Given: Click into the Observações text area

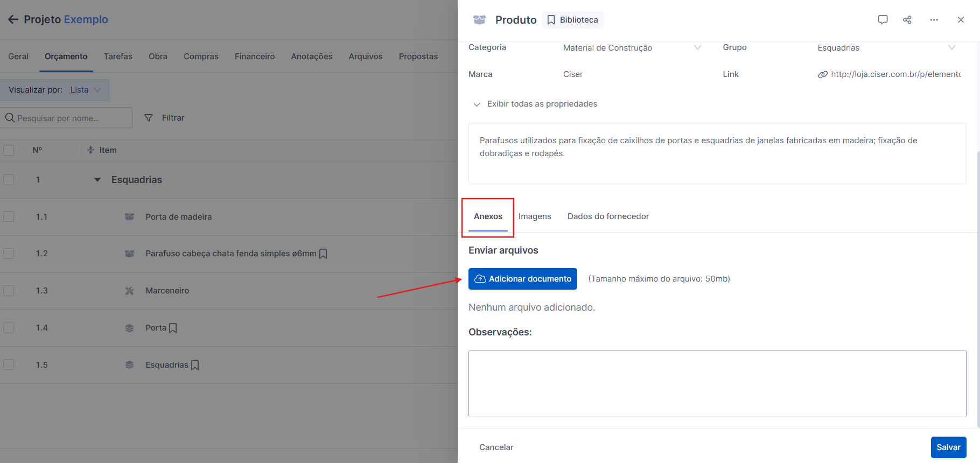Looking at the screenshot, I should [x=717, y=383].
